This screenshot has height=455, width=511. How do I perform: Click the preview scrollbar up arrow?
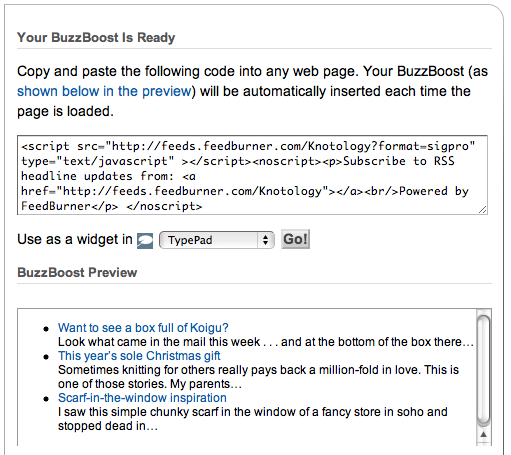pyautogui.click(x=484, y=434)
